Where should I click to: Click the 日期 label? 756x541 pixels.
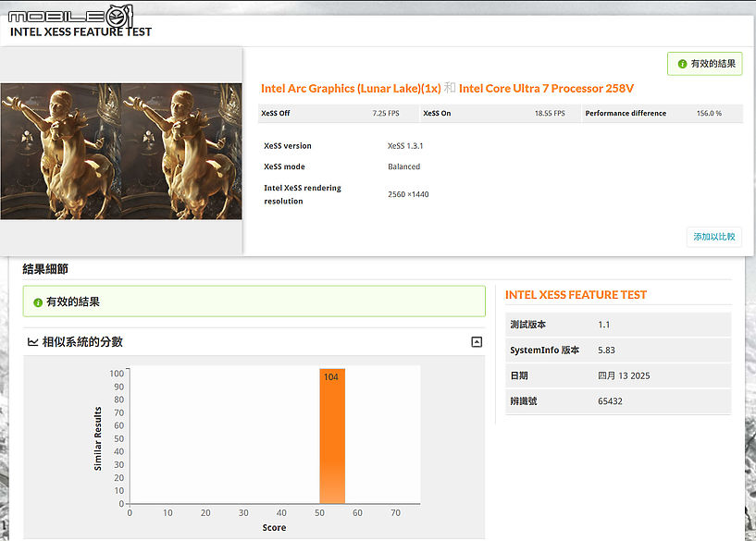tap(519, 375)
